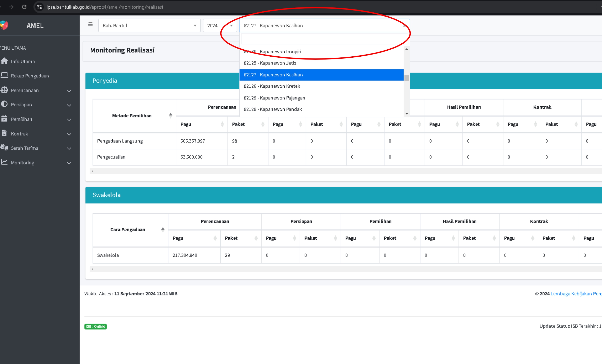Open the 2024 year dropdown
The width and height of the screenshot is (602, 364).
[x=220, y=25]
